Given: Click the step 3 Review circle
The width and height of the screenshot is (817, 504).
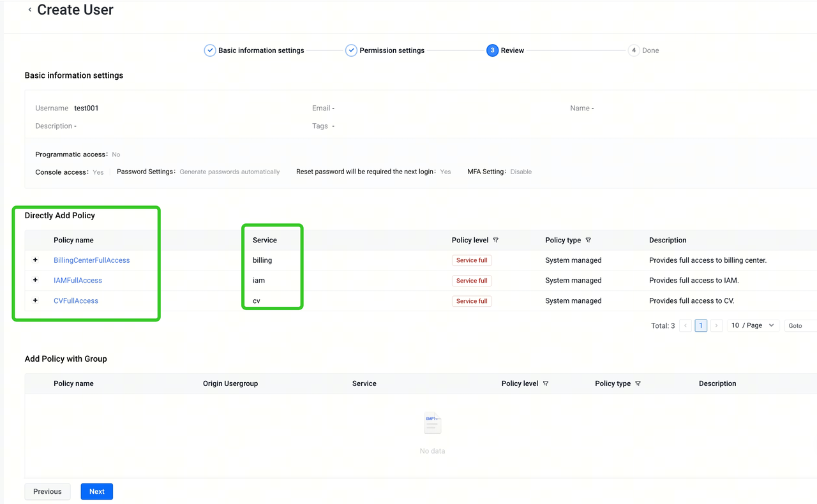Looking at the screenshot, I should click(492, 50).
